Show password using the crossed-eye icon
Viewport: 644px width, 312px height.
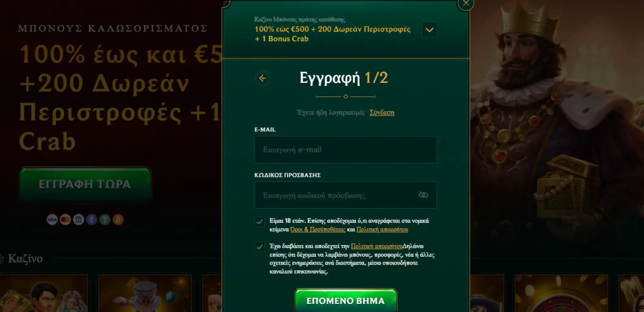(423, 195)
